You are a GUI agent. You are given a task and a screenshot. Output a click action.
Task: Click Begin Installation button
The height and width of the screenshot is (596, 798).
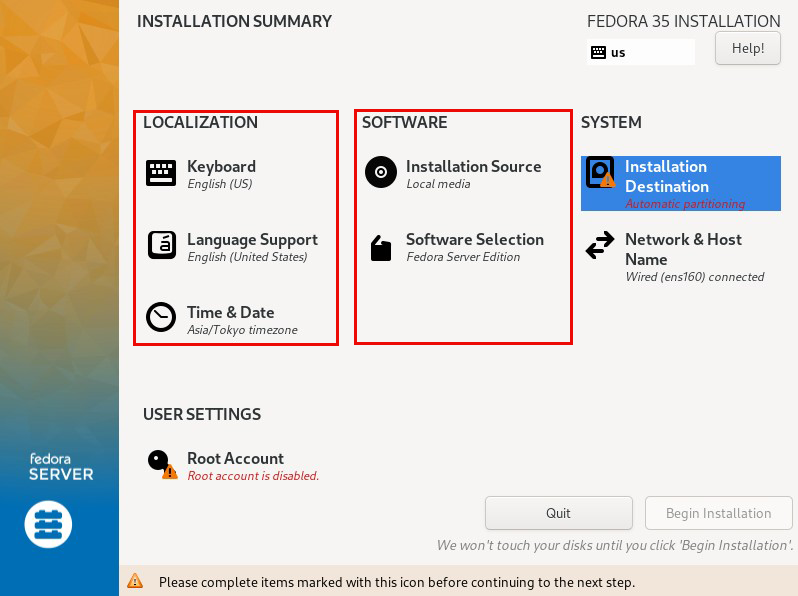(x=719, y=513)
